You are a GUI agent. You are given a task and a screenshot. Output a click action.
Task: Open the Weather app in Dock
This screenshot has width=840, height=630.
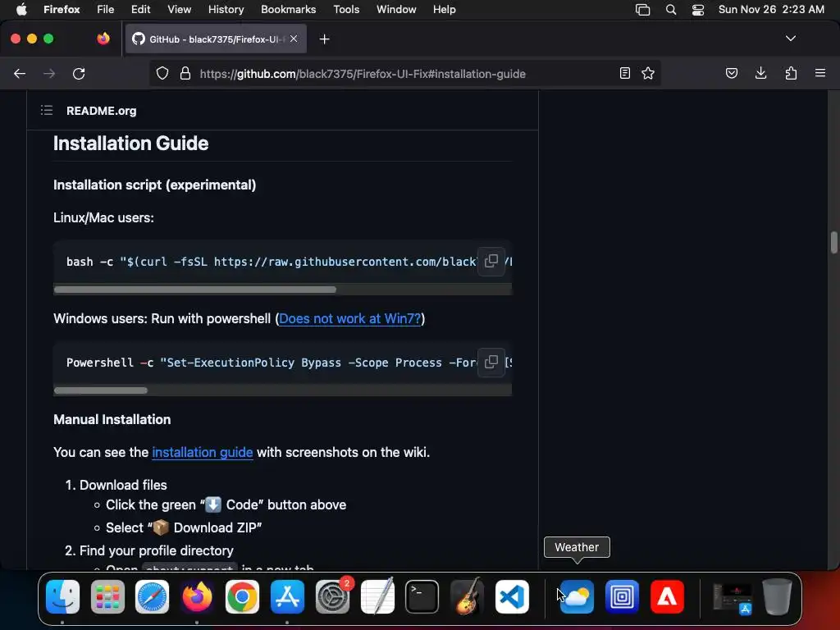pyautogui.click(x=577, y=597)
